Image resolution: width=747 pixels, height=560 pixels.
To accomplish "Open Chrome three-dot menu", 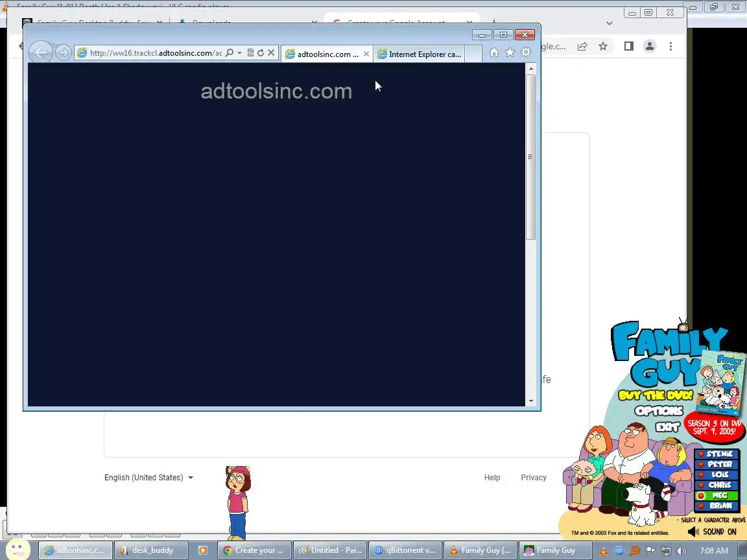I will tap(670, 46).
